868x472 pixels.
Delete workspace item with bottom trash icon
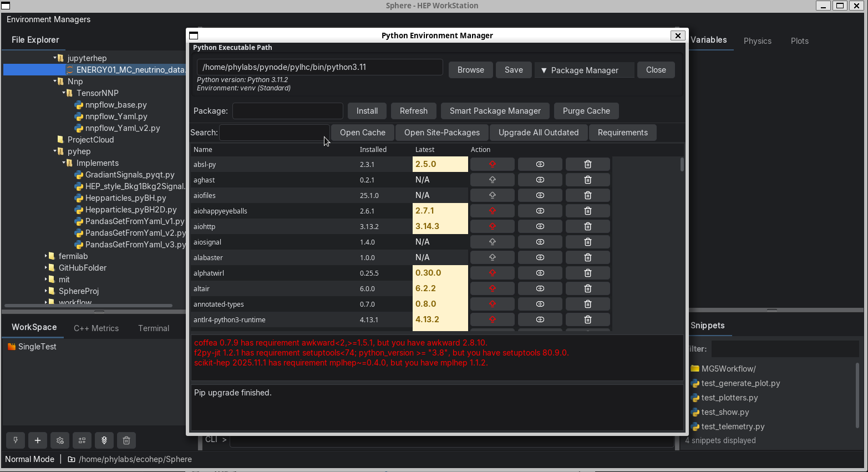click(126, 440)
